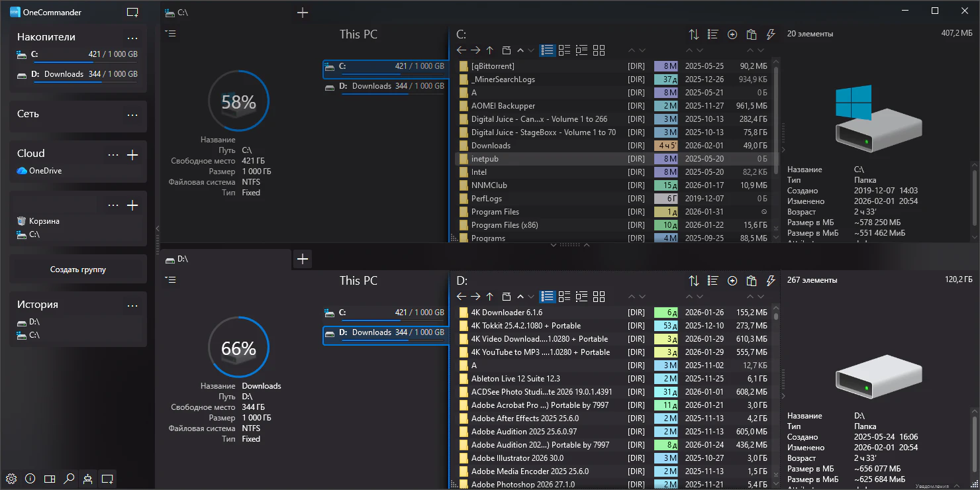Go up one folder in D: pane
The width and height of the screenshot is (980, 490).
pos(490,297)
